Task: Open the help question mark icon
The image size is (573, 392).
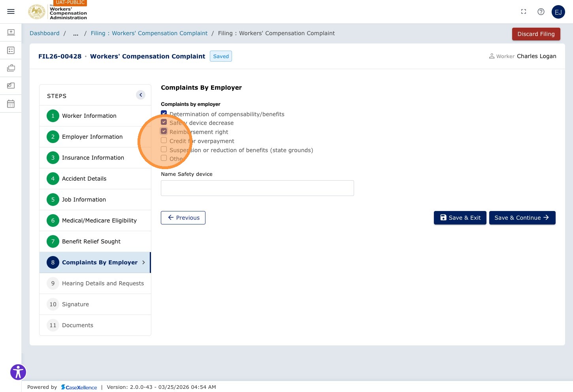Action: click(x=541, y=12)
